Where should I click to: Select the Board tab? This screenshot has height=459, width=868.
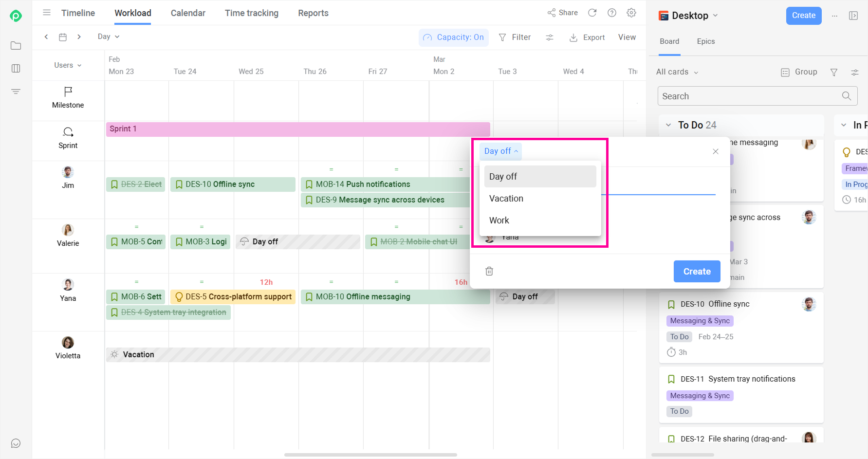coord(669,41)
